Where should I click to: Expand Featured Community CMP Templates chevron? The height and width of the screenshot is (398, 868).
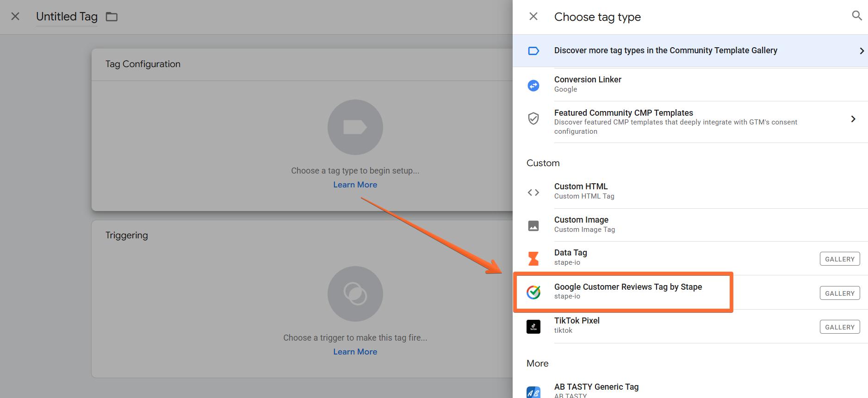853,119
